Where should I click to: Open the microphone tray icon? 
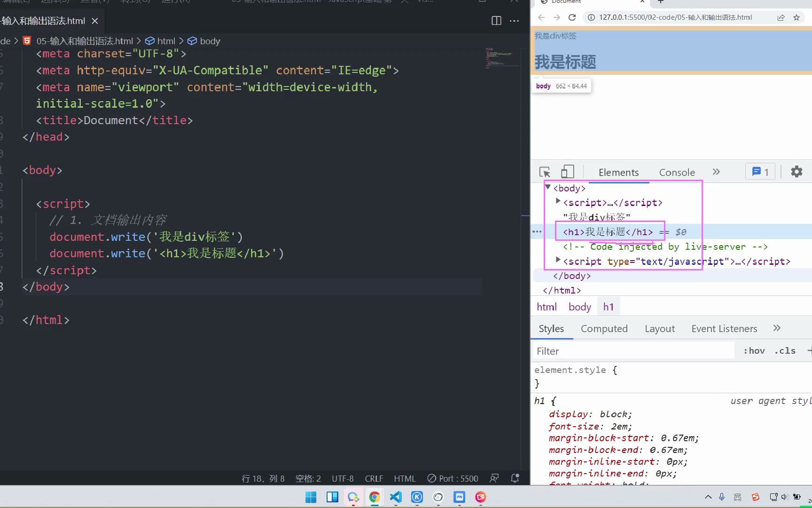pyautogui.click(x=722, y=497)
